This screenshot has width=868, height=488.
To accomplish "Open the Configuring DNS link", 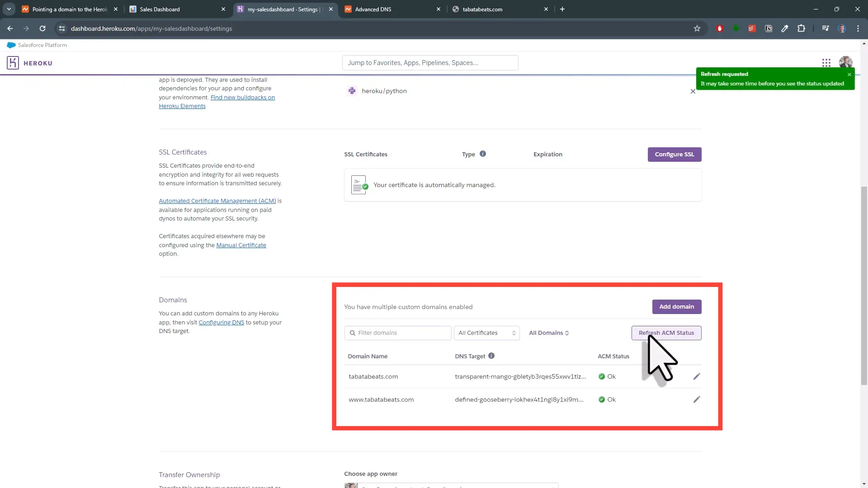I will [x=221, y=322].
